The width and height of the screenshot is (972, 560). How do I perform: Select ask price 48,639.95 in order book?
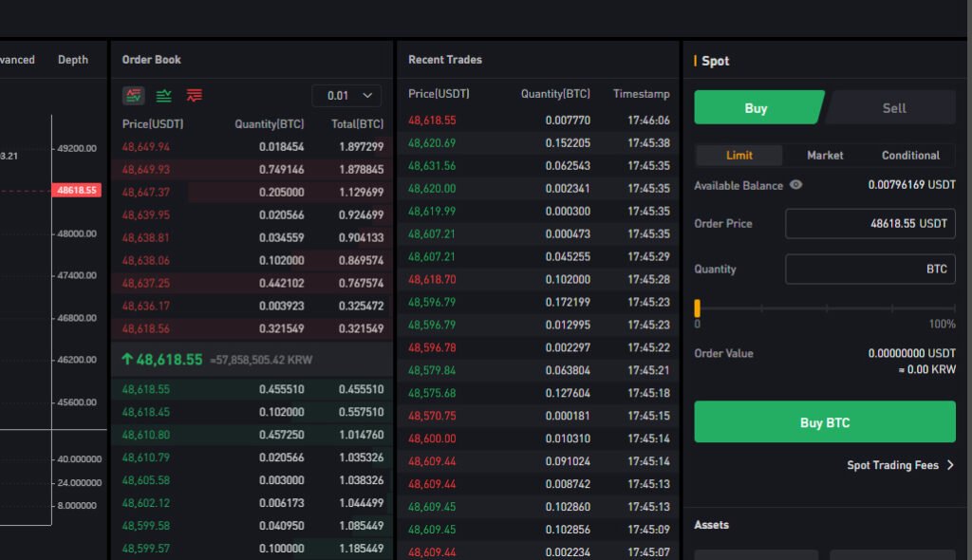[x=145, y=215]
